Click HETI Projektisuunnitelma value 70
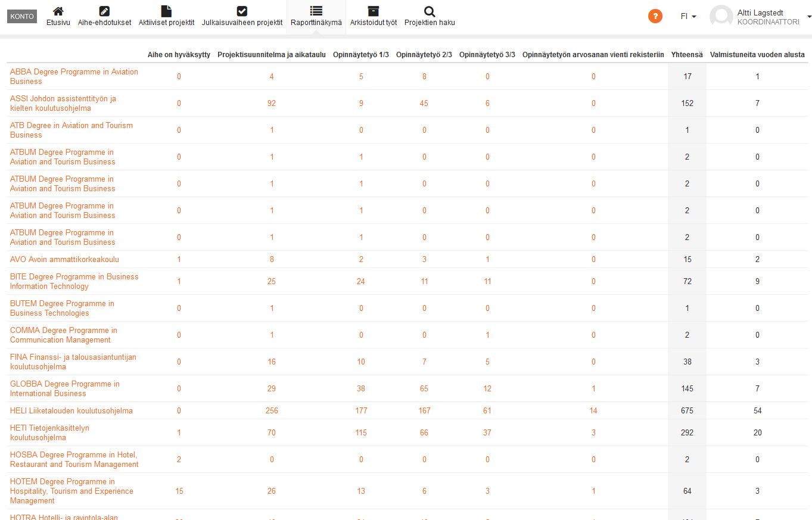The height and width of the screenshot is (520, 812). click(272, 432)
